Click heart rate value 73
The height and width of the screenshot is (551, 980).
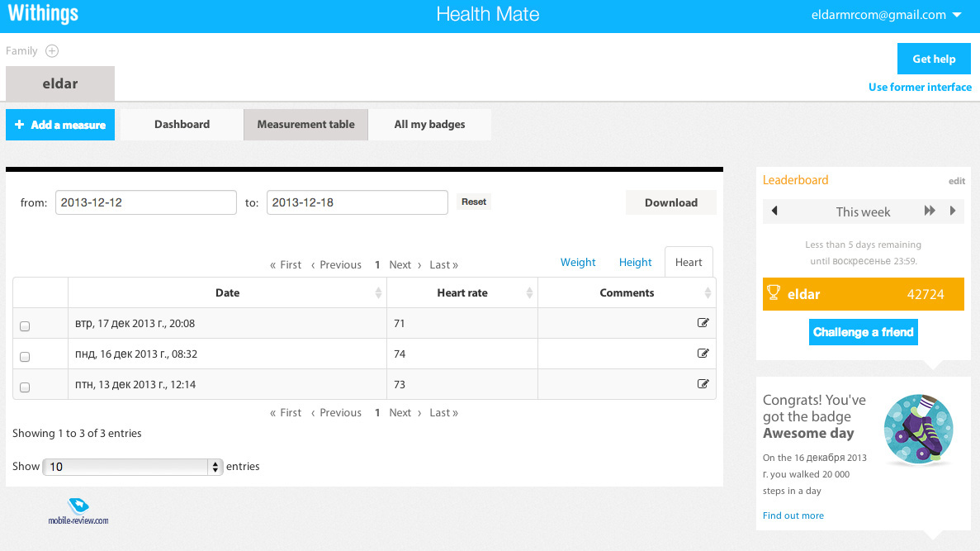pyautogui.click(x=400, y=385)
